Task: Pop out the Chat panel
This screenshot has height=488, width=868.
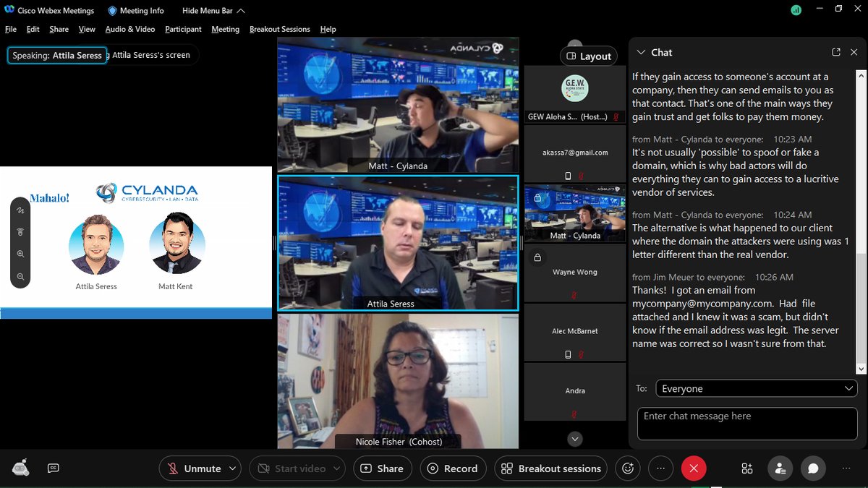Action: 836,52
